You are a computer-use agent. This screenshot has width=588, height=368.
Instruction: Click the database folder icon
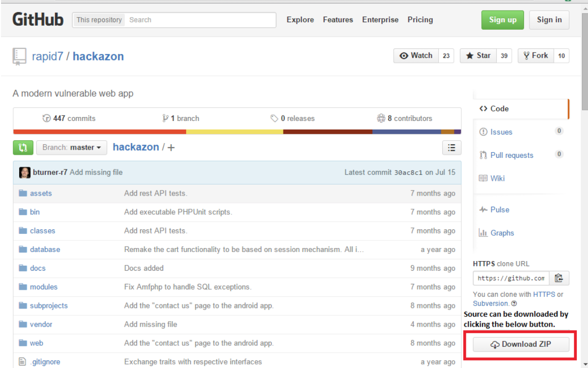[x=23, y=249]
